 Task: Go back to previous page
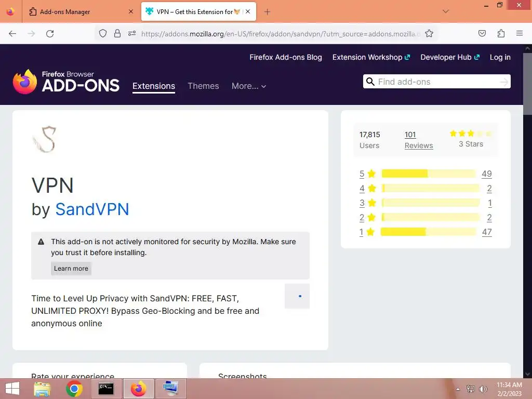[x=12, y=34]
